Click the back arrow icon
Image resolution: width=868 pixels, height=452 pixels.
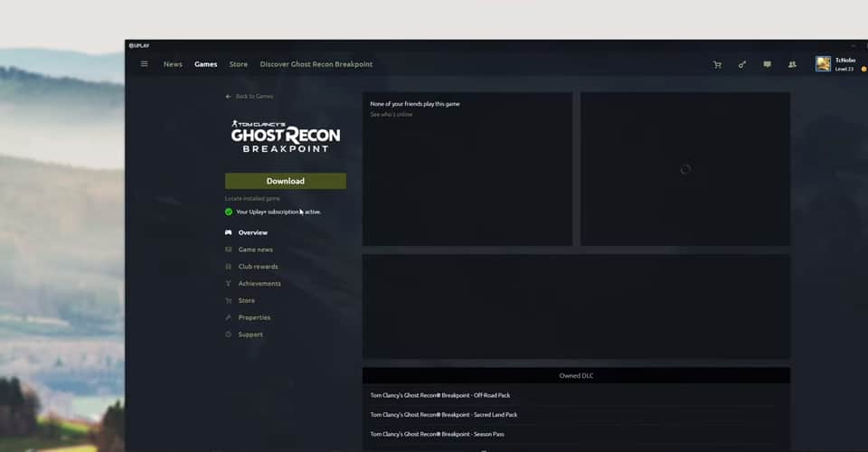pyautogui.click(x=228, y=96)
